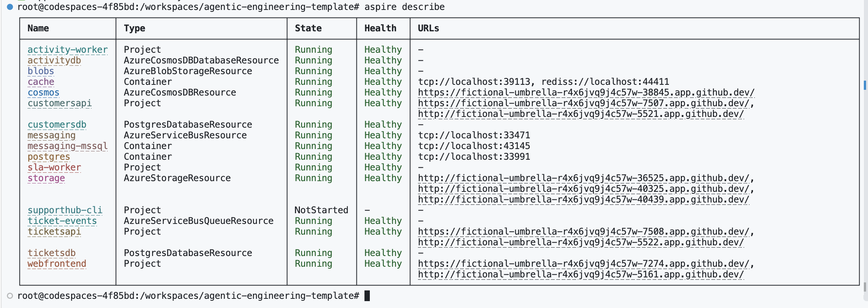Click the AzureServiceBusQueueResource type text
Viewport: 868px width, 308px height.
[199, 221]
